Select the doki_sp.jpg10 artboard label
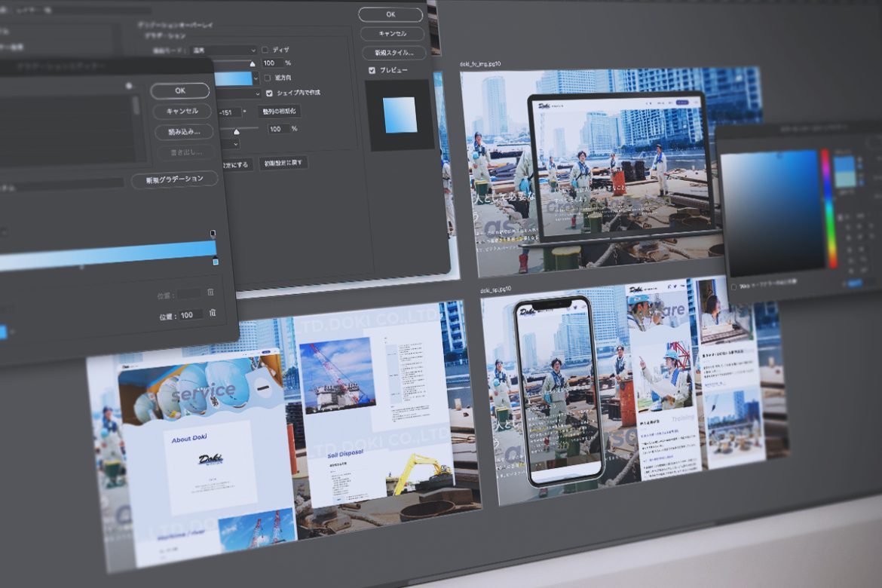This screenshot has height=588, width=882. pos(496,289)
